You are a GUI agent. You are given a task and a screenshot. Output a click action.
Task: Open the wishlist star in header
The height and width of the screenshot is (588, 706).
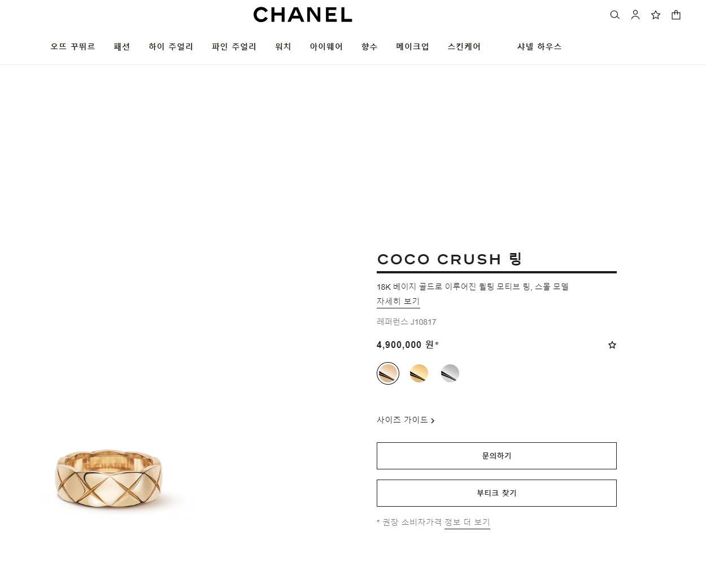coord(656,15)
